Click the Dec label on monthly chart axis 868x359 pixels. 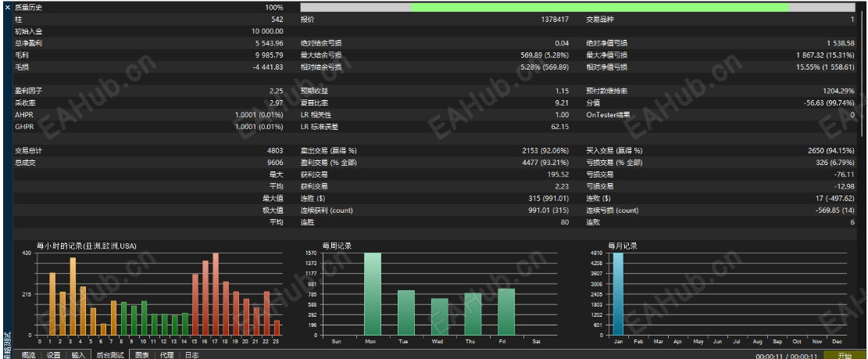pos(837,342)
